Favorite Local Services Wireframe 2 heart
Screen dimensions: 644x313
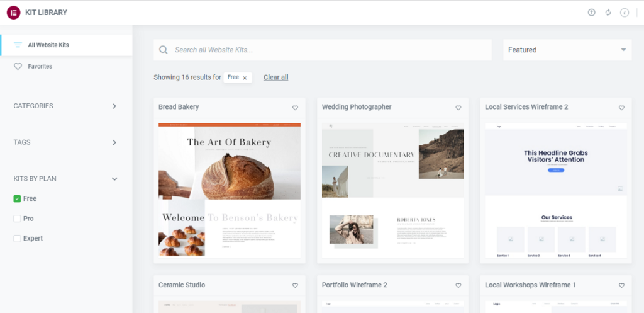click(621, 108)
